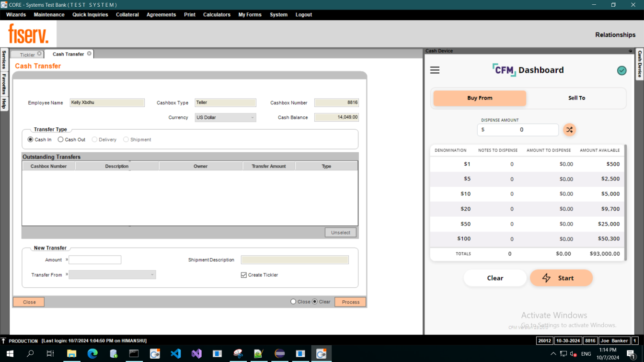The width and height of the screenshot is (644, 362).
Task: Click the Clear button in CFM Dashboard
Action: (x=495, y=278)
